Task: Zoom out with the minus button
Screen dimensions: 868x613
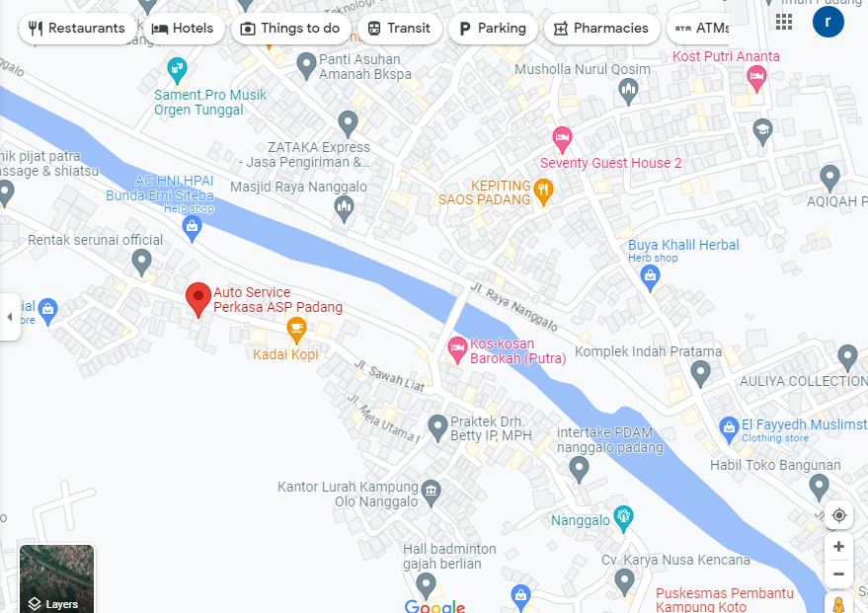Action: pos(838,574)
